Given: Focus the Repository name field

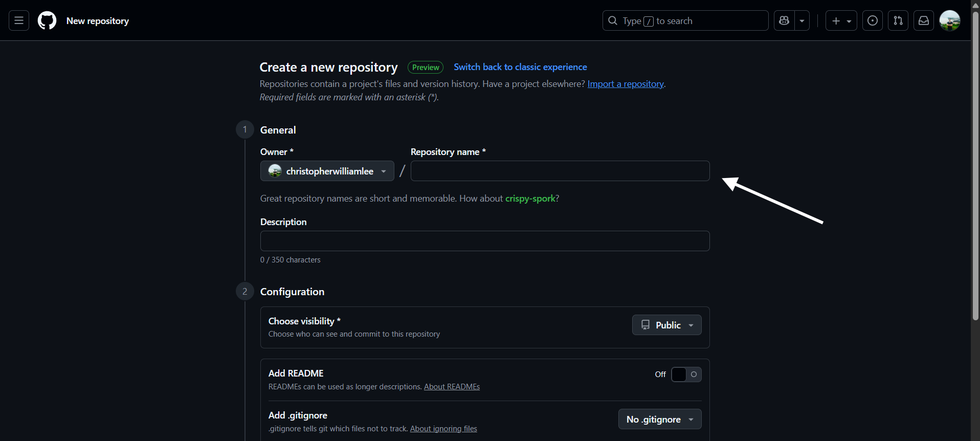Looking at the screenshot, I should coord(560,171).
